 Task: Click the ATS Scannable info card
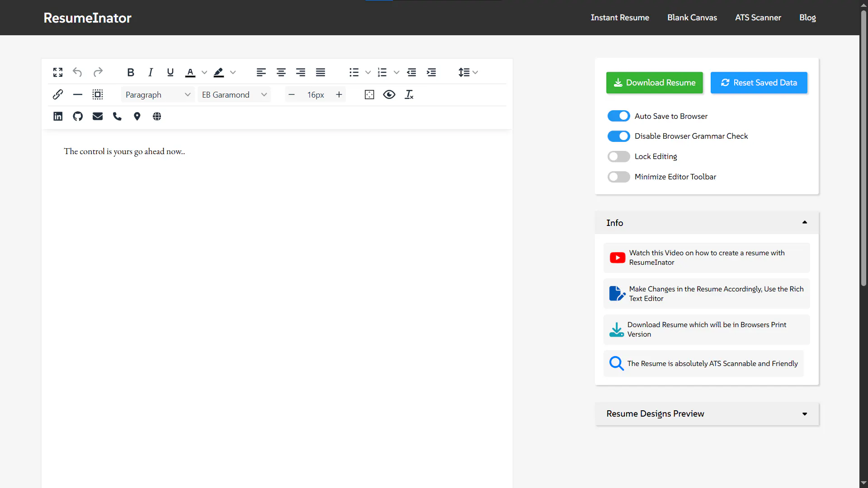703,364
